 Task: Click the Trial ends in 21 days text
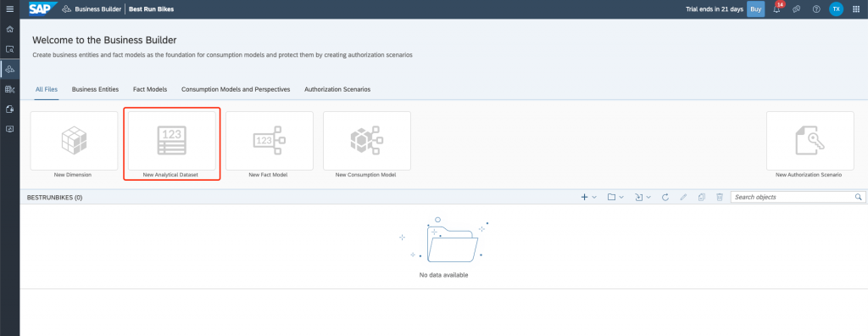click(715, 9)
